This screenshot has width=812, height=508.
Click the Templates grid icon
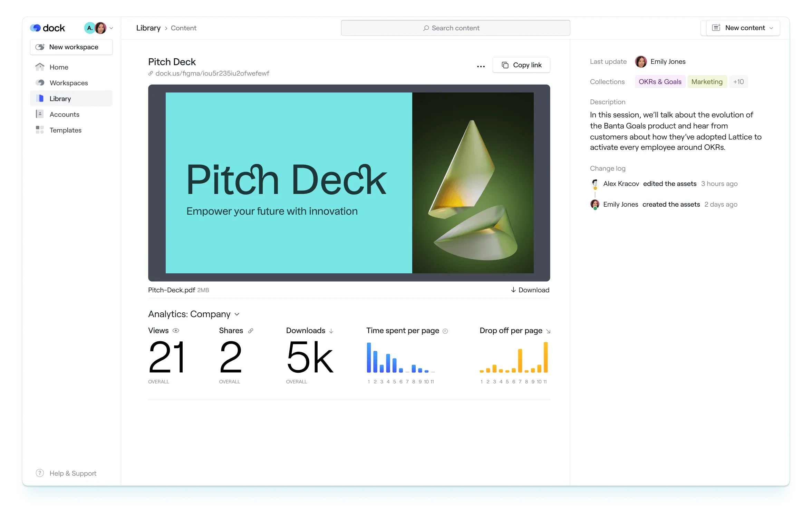[x=40, y=130]
